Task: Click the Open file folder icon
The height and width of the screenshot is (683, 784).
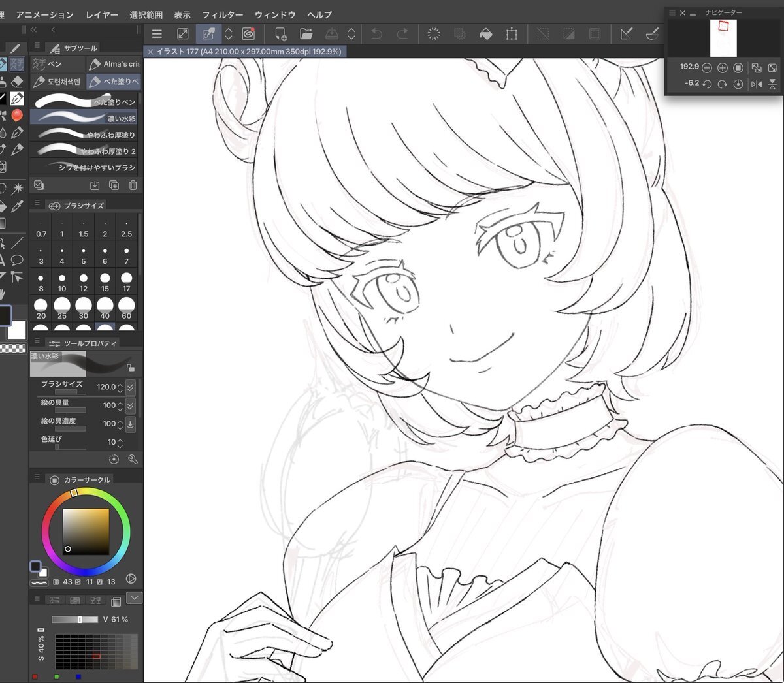Action: tap(306, 34)
